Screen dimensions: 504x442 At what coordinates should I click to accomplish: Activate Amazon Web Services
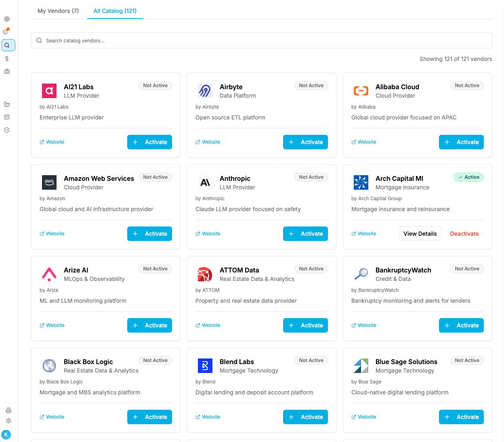tap(149, 234)
